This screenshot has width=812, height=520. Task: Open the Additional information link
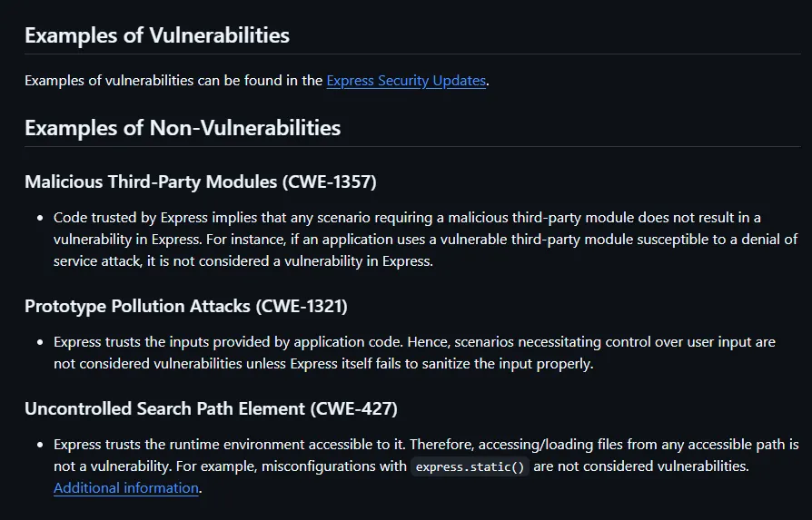point(125,487)
